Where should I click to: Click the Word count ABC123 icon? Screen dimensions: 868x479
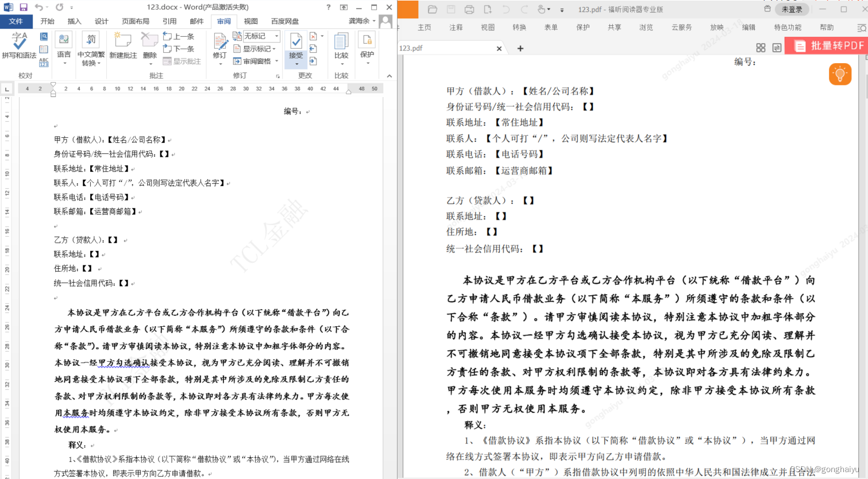tap(44, 62)
